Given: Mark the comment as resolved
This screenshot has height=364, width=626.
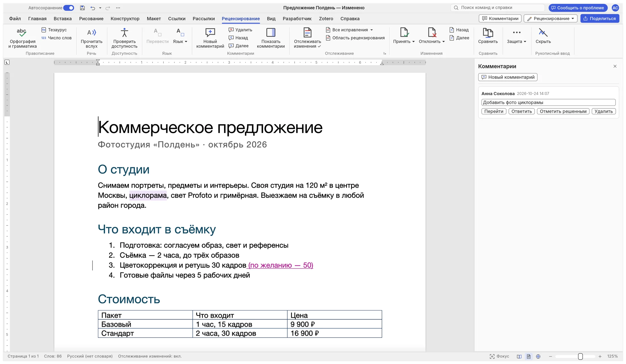Looking at the screenshot, I should 563,111.
